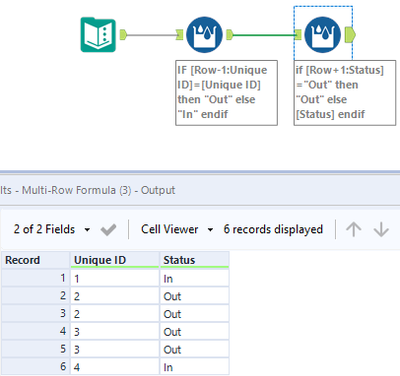400x376 pixels.
Task: Select record number 1 row header
Action: [x=35, y=278]
